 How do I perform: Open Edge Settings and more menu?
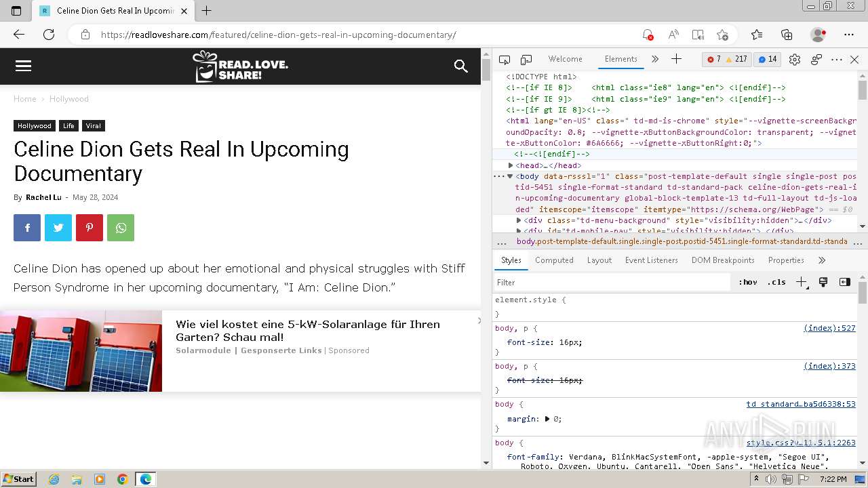coord(849,35)
